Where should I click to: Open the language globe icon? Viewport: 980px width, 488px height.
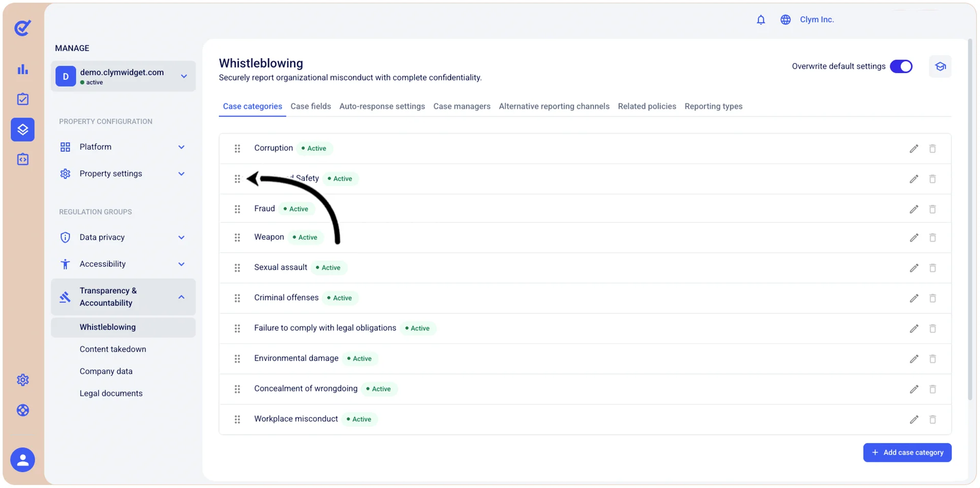785,19
